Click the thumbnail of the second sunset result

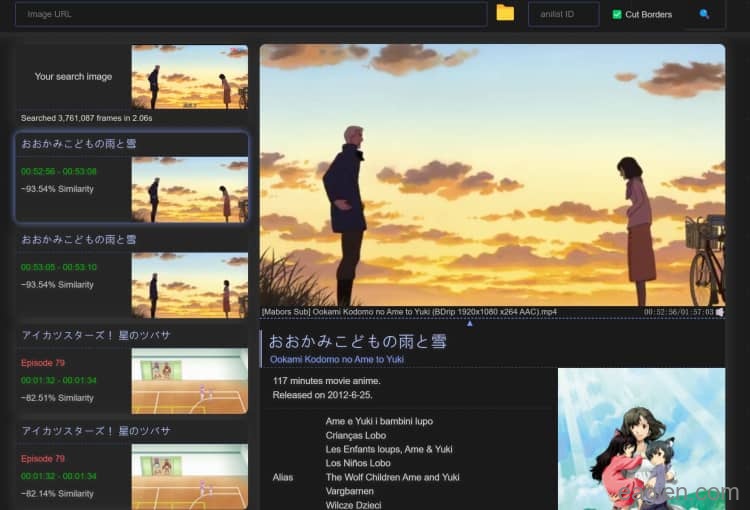tap(189, 285)
